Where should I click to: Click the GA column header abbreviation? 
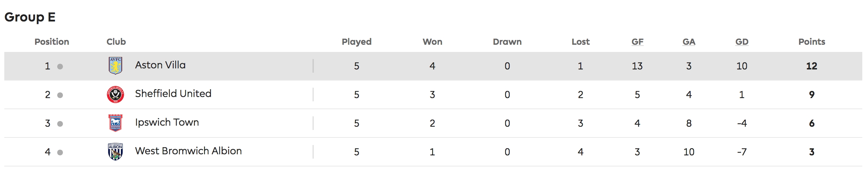pos(689,42)
